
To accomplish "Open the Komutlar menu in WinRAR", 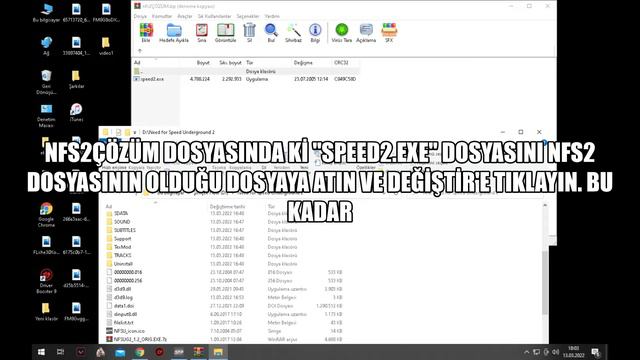I will click(x=162, y=16).
